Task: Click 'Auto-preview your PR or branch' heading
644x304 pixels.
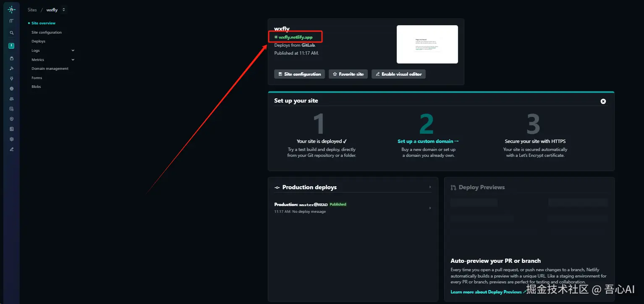Action: point(495,261)
